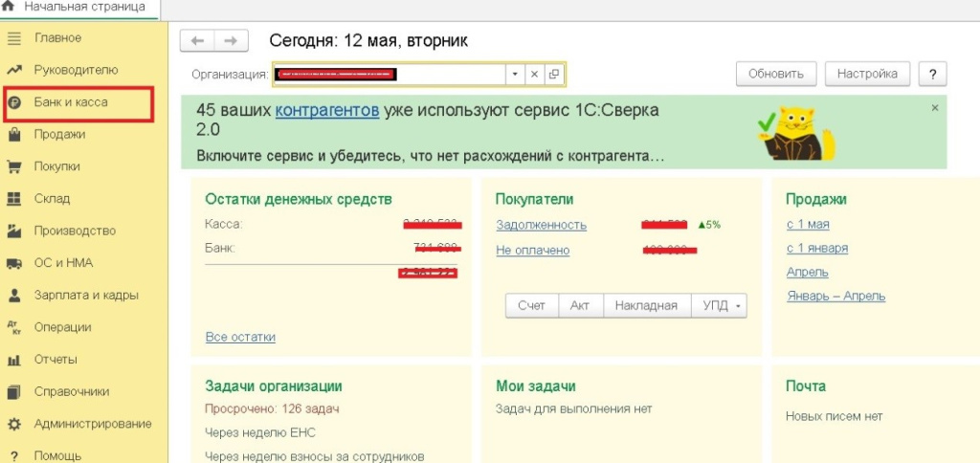Click the person icon beside Зарплата и кадры

pos(13,296)
